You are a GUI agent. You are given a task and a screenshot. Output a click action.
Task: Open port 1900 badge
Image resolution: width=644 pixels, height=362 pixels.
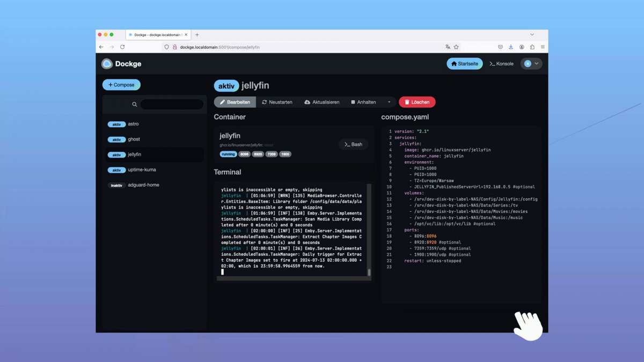click(285, 154)
